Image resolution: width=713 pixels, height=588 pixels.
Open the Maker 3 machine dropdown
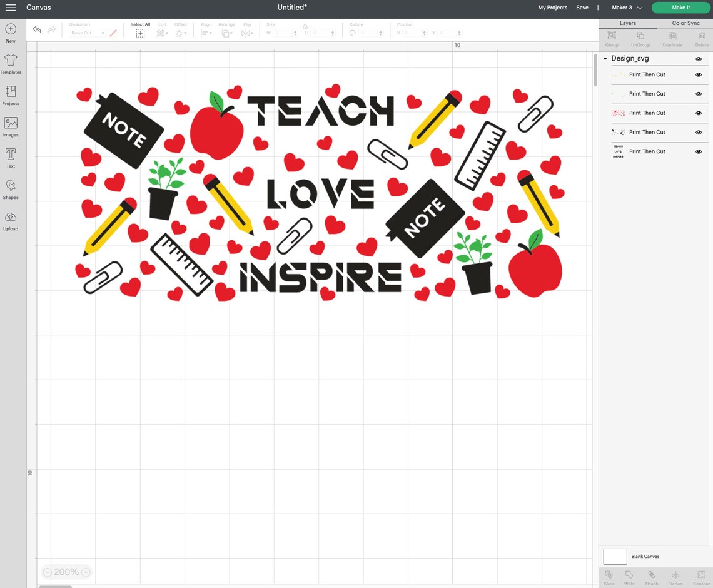[x=627, y=8]
